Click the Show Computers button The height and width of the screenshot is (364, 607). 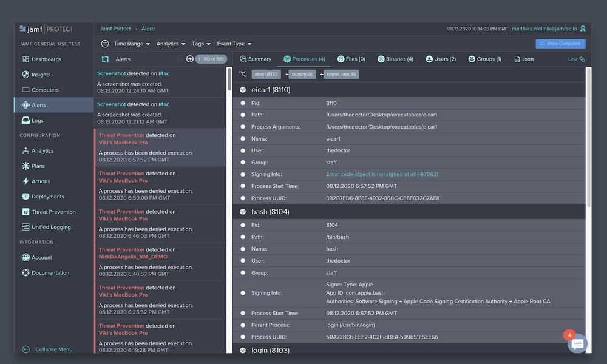click(x=560, y=44)
